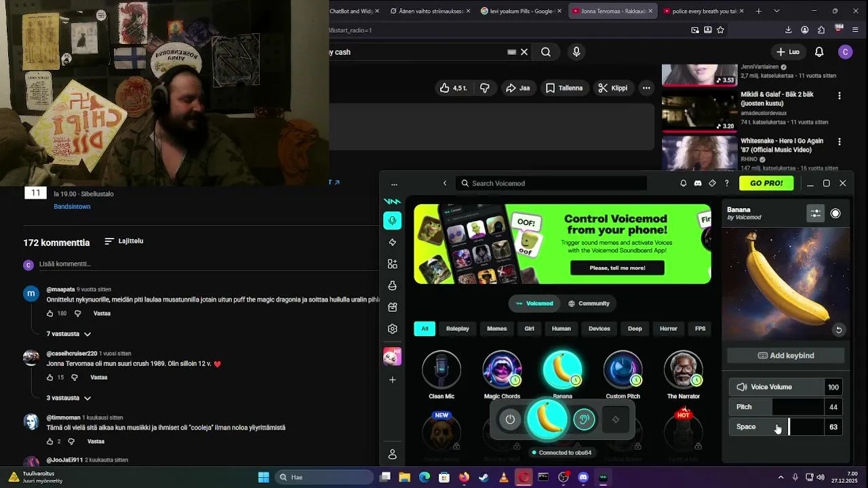Open the Bandsintown link
Viewport: 868px width, 488px height.
[72, 207]
